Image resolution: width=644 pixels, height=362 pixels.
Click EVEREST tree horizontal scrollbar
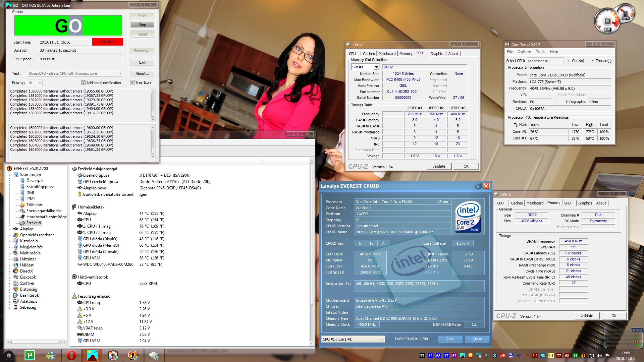click(37, 342)
